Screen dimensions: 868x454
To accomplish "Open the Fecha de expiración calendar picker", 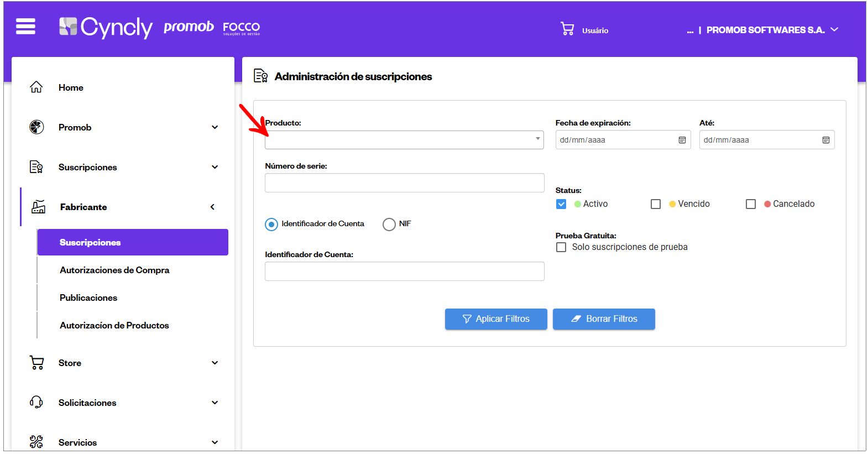I will [682, 140].
